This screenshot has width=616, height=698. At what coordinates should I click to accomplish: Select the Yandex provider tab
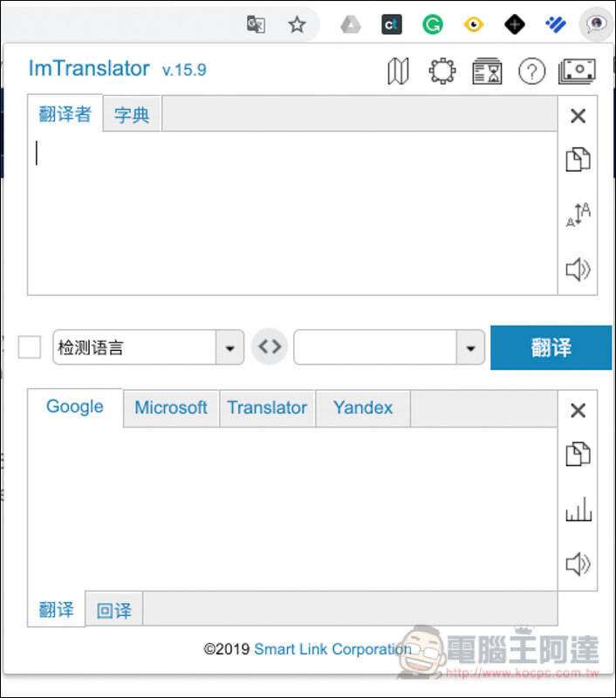[x=363, y=407]
